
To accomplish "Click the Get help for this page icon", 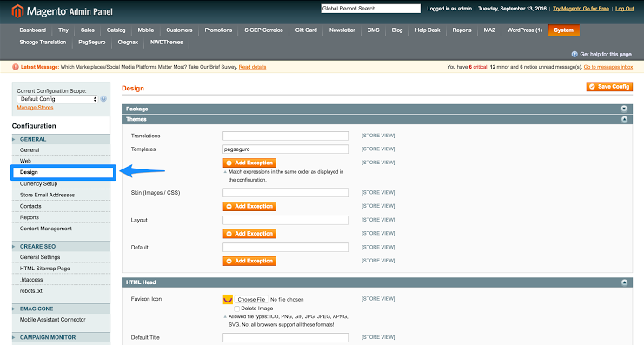I will [x=574, y=54].
